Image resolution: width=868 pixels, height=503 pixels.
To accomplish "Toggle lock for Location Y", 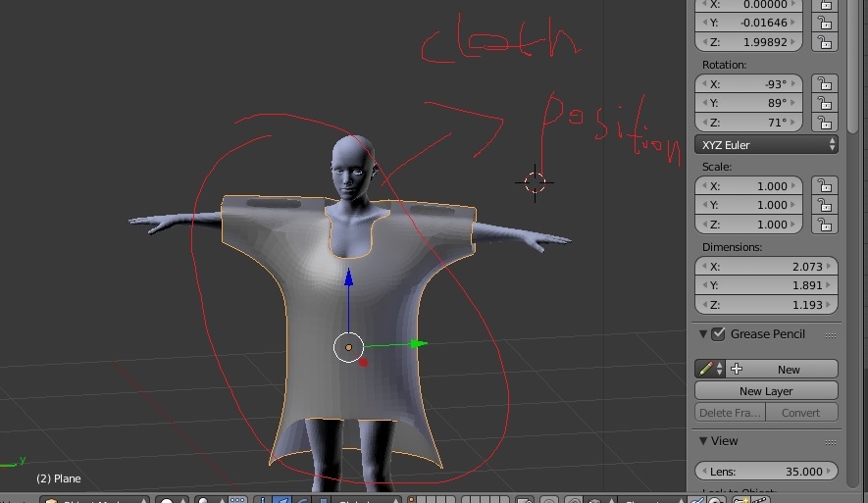I will click(x=825, y=23).
